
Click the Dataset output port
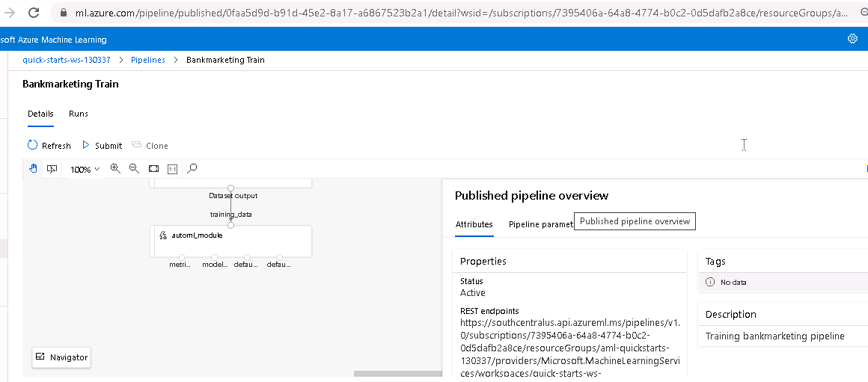(x=230, y=188)
